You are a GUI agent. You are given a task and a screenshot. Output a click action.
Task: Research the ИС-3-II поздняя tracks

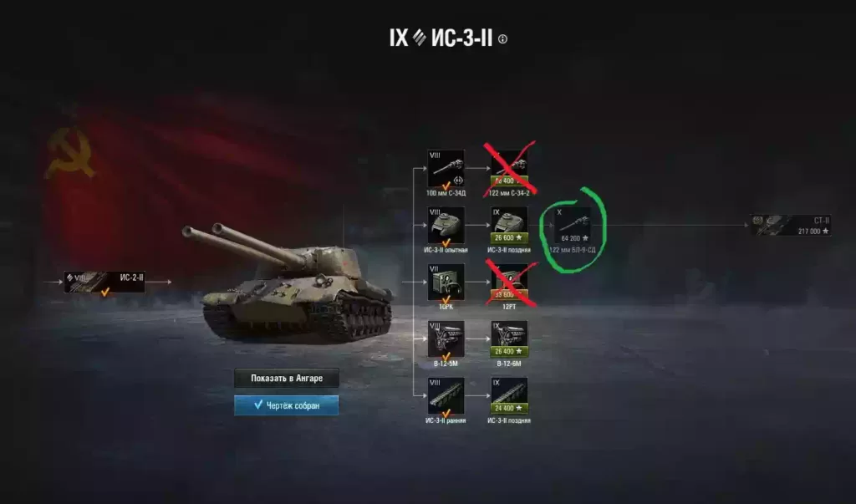(x=509, y=396)
